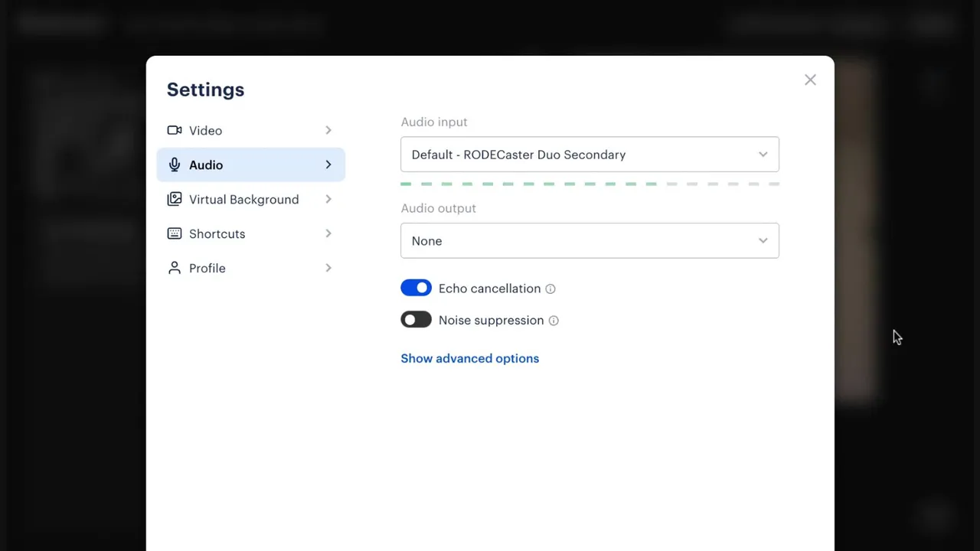
Task: Enable the Noise suppression toggle
Action: coord(416,320)
